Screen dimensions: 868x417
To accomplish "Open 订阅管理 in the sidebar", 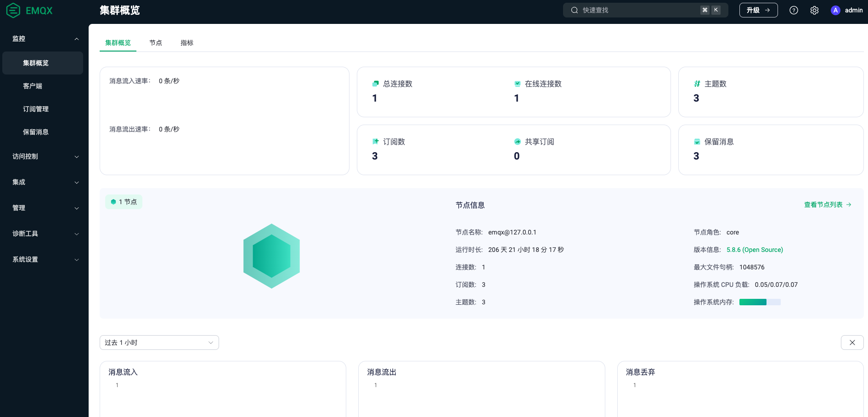I will (43, 109).
